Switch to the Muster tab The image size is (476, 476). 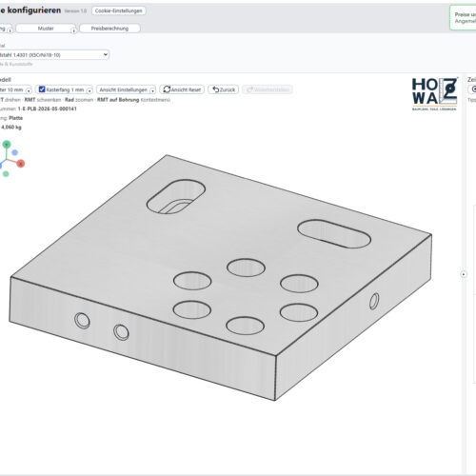[x=46, y=29]
